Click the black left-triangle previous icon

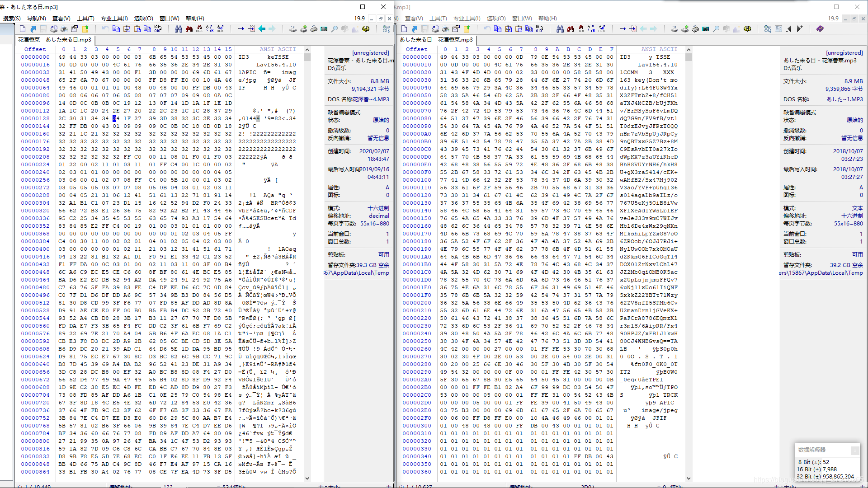click(789, 29)
